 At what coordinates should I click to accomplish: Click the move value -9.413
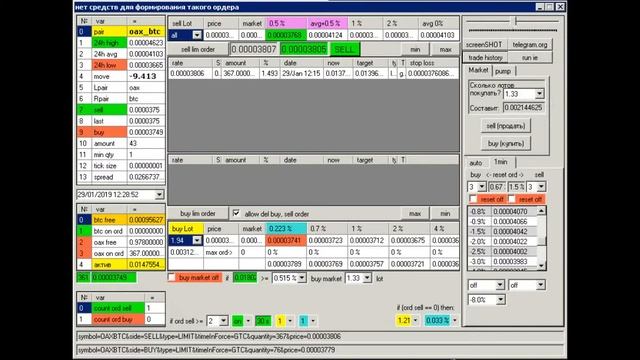click(x=146, y=76)
